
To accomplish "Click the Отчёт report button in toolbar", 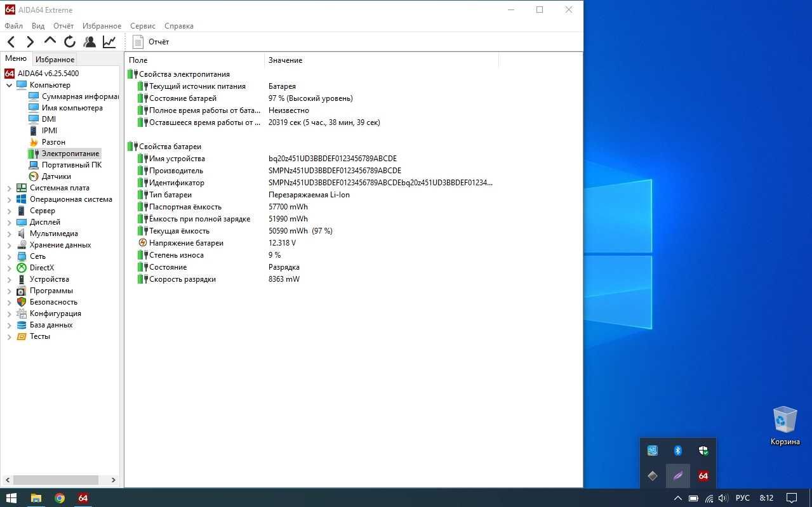I will [151, 42].
